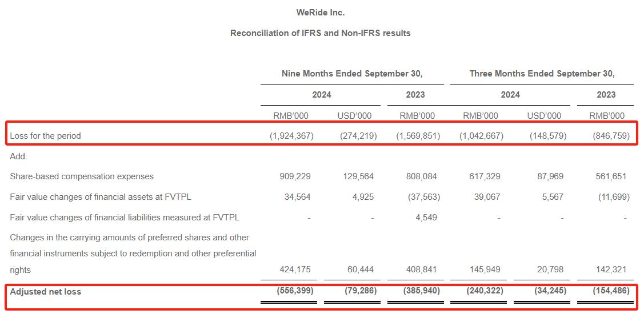Click the WeRide Inc. title

[x=321, y=13]
